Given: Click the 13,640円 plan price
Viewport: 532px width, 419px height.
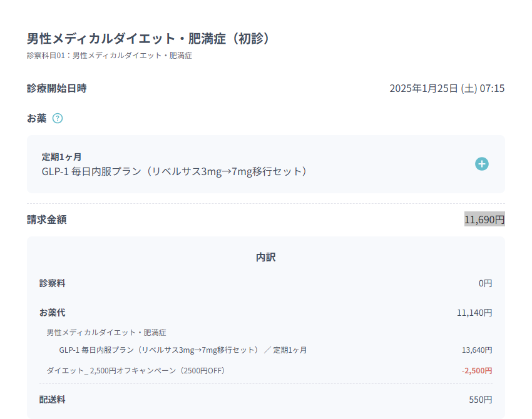Looking at the screenshot, I should 477,350.
